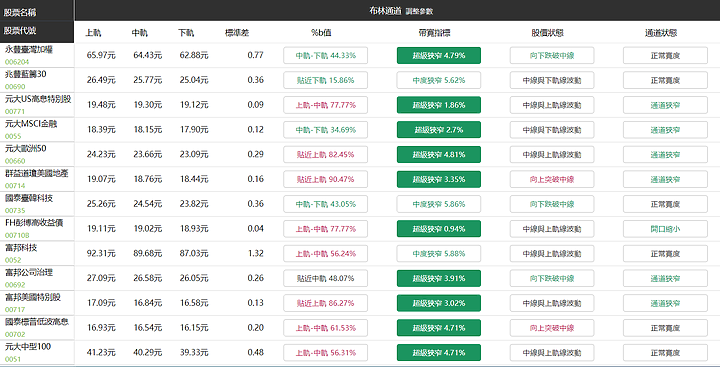Image resolution: width=720 pixels, height=367 pixels.
Task: Click the 超級狹窄 4.79% green badge
Action: click(439, 56)
